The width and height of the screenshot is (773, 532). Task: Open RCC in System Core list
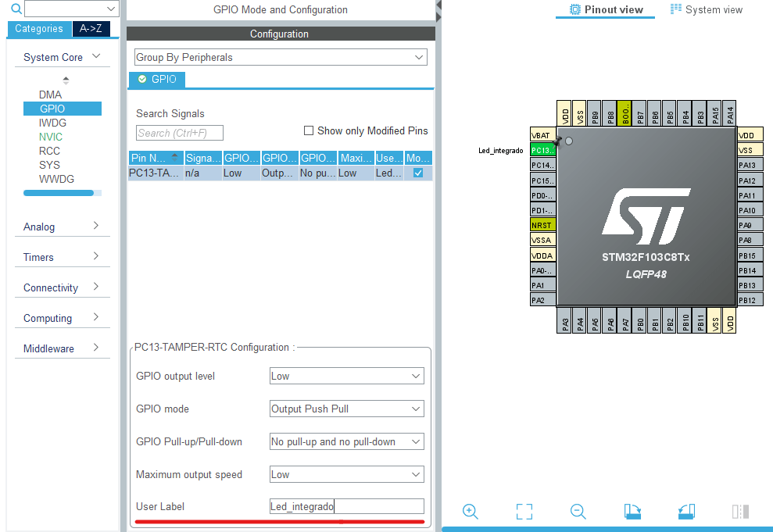[49, 151]
